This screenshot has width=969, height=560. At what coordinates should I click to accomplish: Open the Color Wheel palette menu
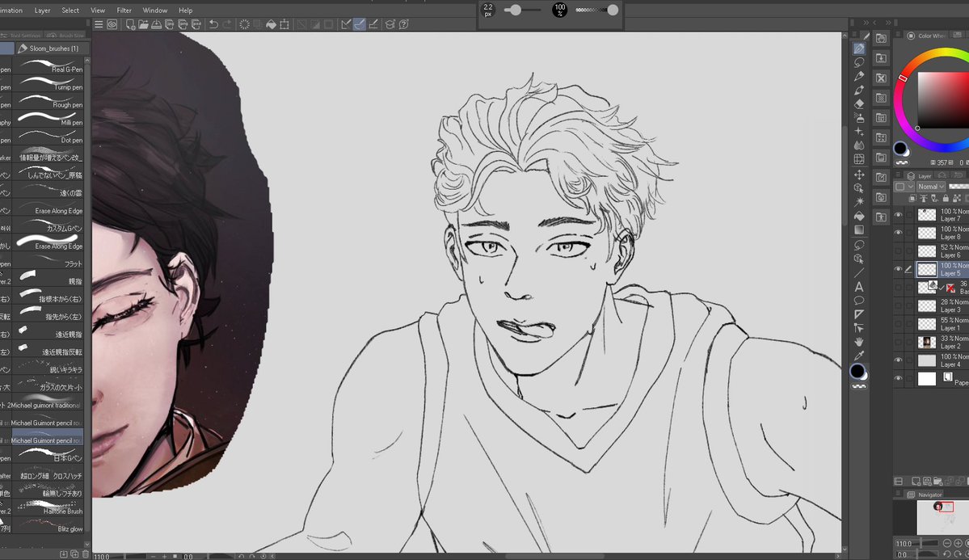(898, 36)
